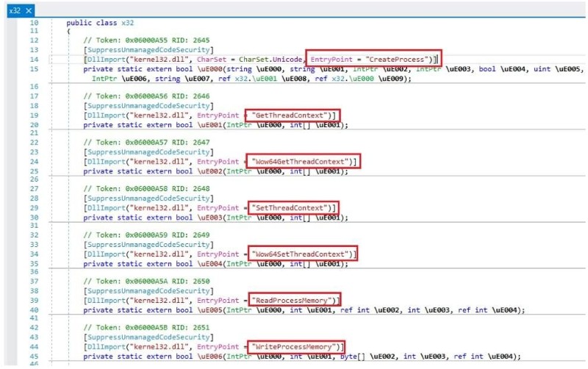Click method name \uE005 on line 40
588x369 pixels.
pyautogui.click(x=210, y=310)
